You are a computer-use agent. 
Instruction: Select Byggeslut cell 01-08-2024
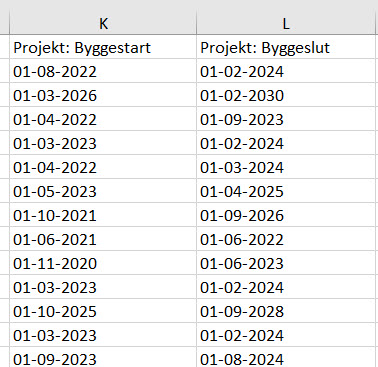click(x=287, y=357)
